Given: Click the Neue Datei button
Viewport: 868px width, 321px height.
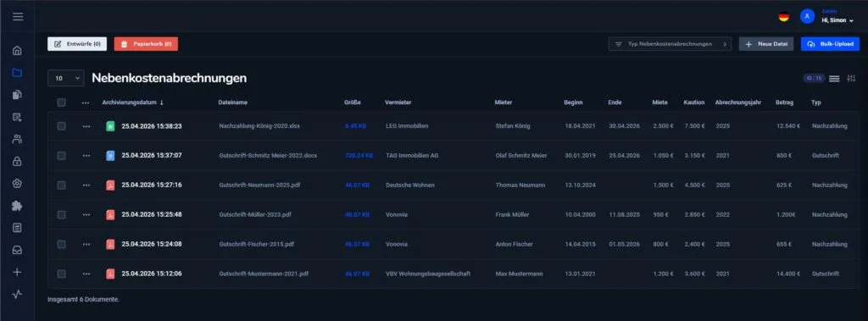Looking at the screenshot, I should click(x=766, y=44).
